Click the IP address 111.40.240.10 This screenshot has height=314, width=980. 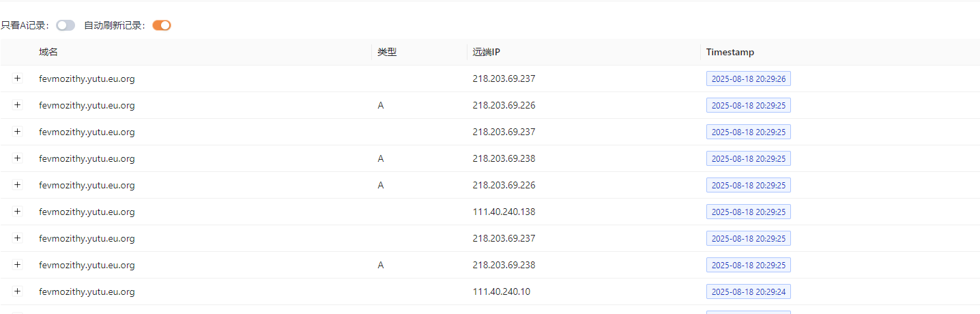[x=502, y=291]
